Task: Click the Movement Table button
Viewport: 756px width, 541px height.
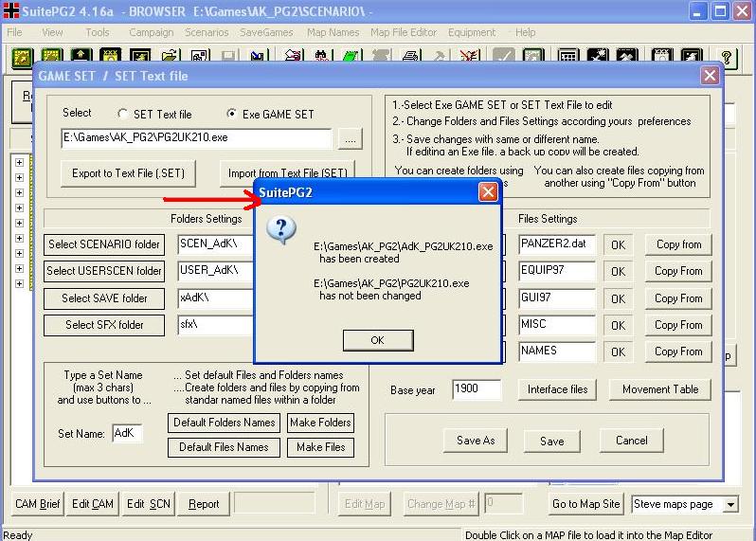Action: pyautogui.click(x=660, y=389)
